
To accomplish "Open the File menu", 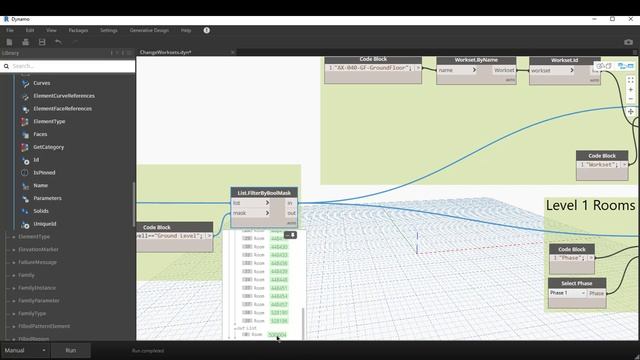I will (x=10, y=30).
